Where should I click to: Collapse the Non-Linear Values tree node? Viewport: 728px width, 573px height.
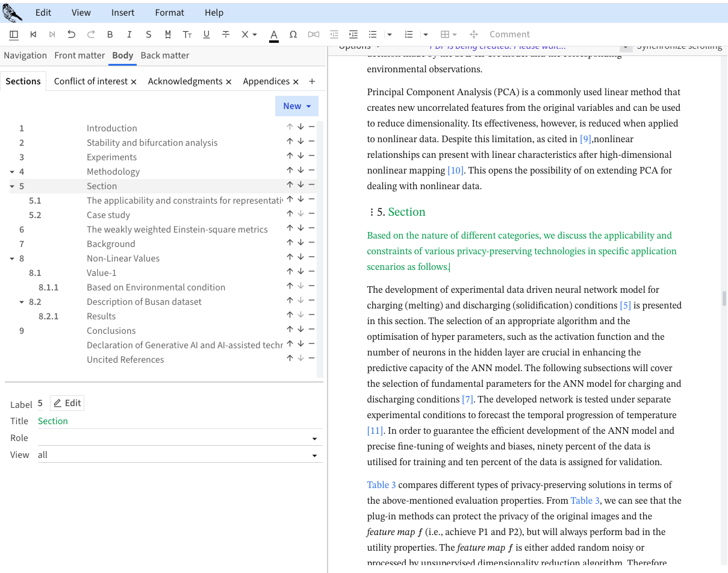click(x=12, y=258)
